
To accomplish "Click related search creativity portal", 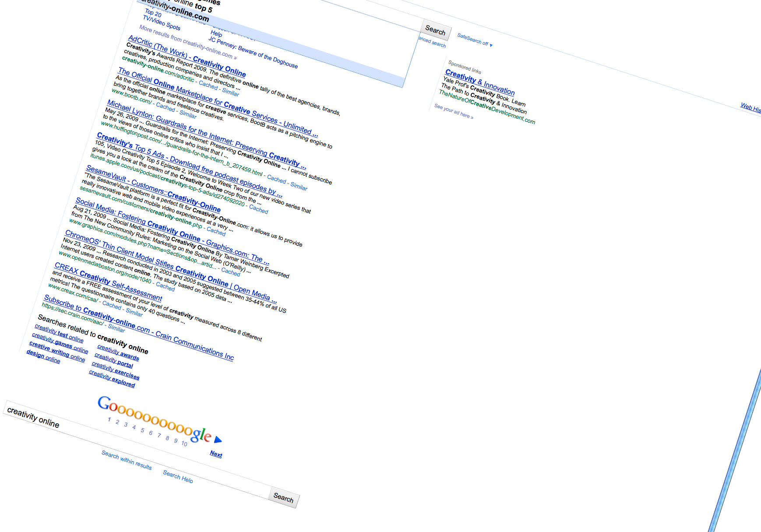I will tap(114, 360).
